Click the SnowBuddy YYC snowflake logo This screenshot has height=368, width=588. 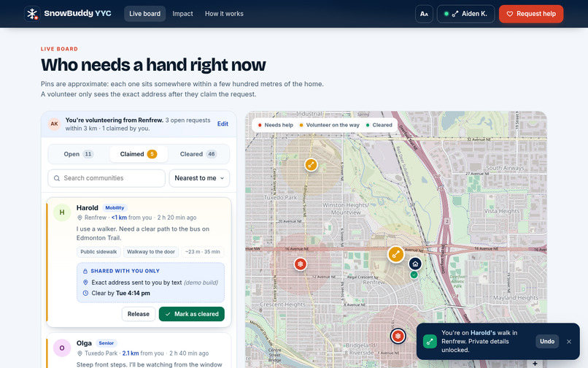(32, 14)
